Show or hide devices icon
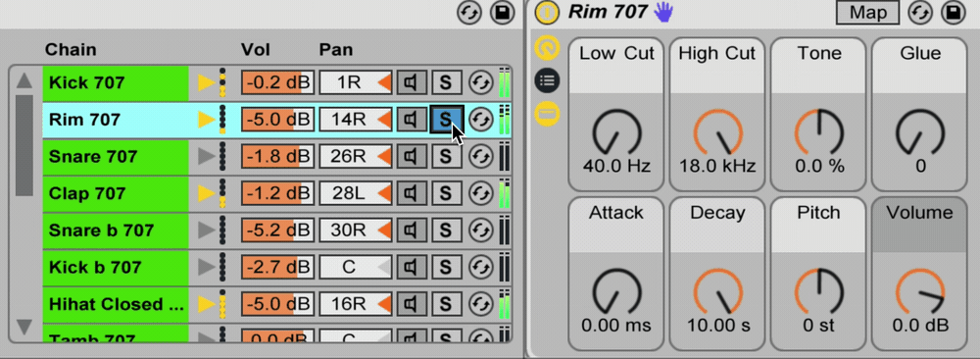 coord(548,113)
